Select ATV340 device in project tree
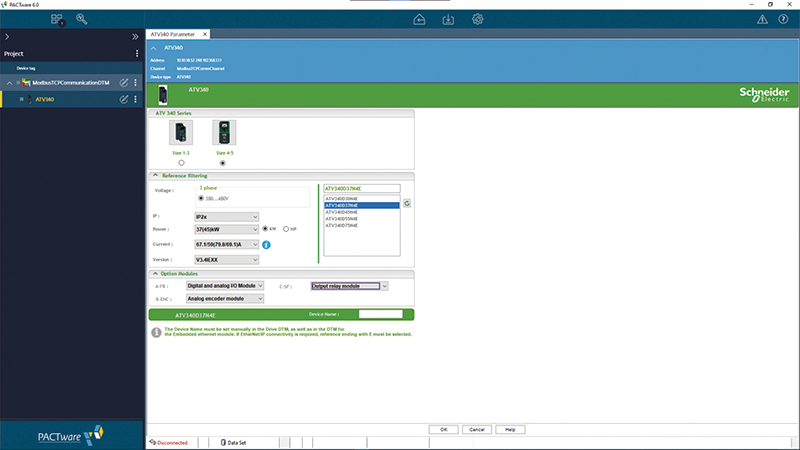 72,99
